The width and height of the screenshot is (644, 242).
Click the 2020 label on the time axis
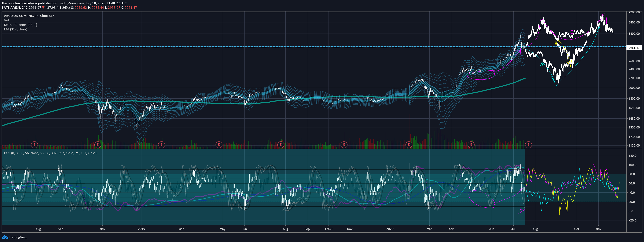390,229
